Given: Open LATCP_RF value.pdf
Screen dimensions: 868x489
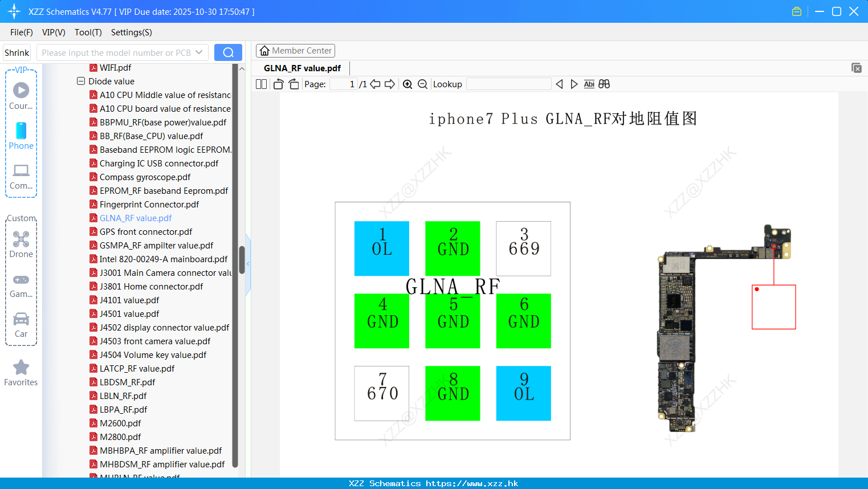Looking at the screenshot, I should pos(132,369).
